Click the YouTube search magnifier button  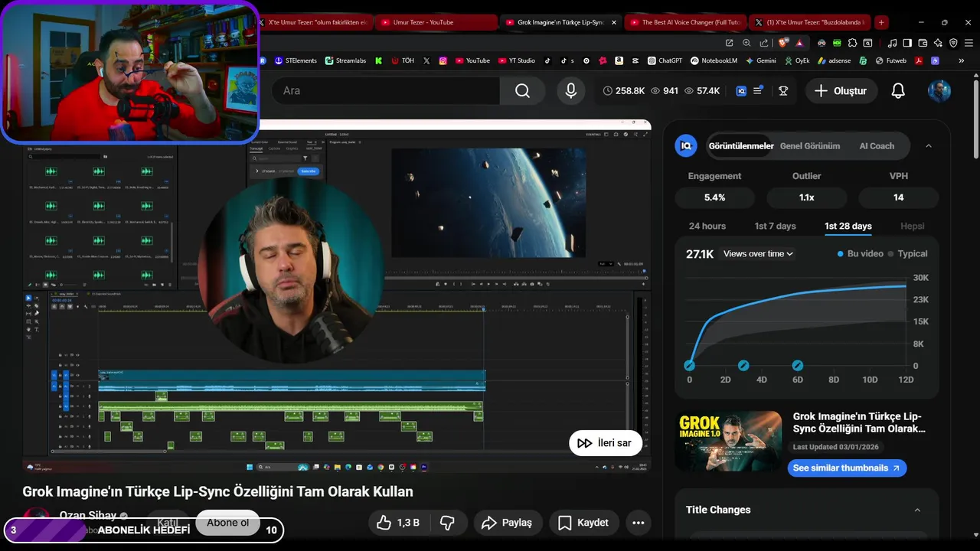tap(522, 90)
